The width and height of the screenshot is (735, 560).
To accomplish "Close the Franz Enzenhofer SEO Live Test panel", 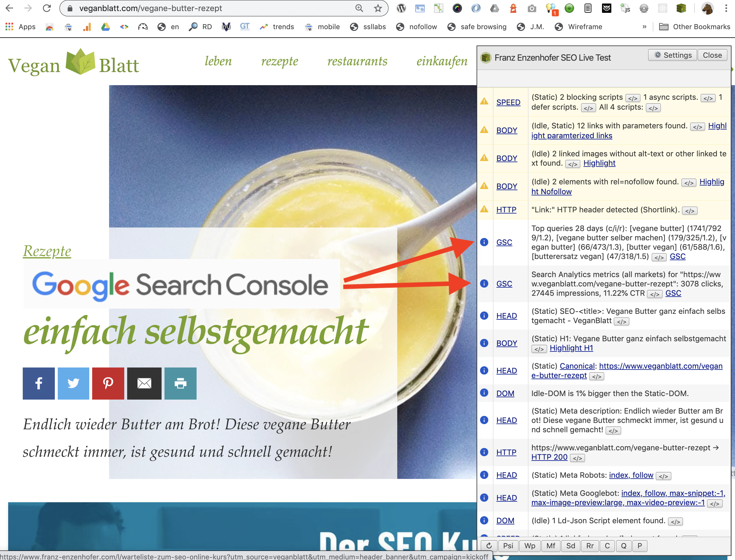I will tap(712, 55).
